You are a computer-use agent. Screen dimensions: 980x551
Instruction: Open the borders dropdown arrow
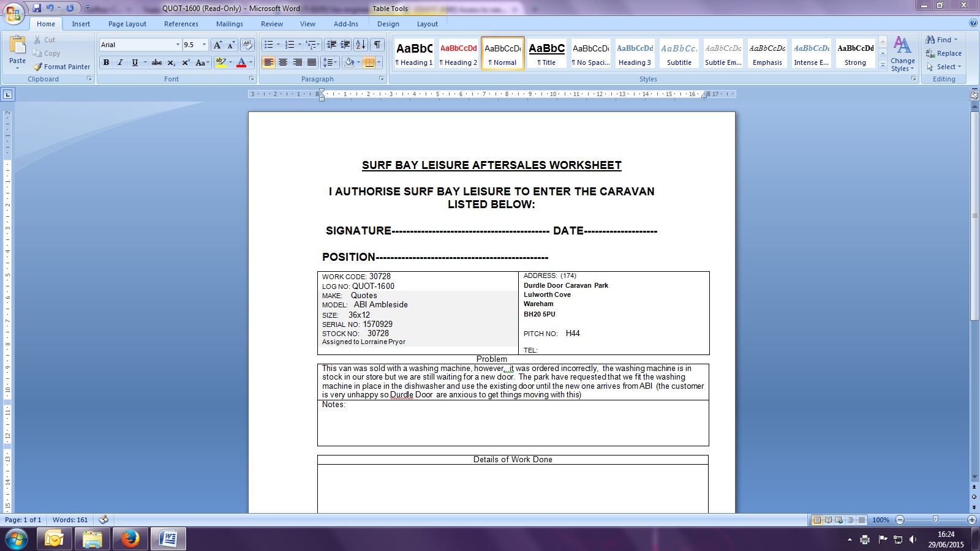[x=379, y=62]
